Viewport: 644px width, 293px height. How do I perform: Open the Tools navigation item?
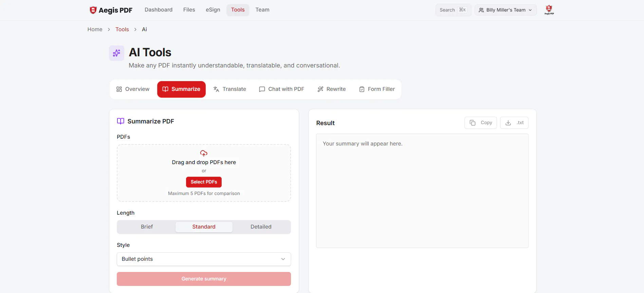(x=238, y=10)
